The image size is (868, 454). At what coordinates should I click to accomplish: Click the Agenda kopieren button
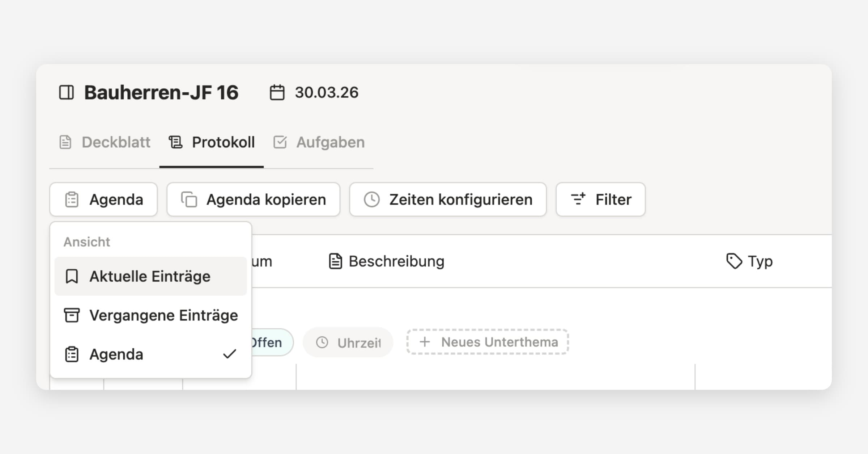click(253, 199)
